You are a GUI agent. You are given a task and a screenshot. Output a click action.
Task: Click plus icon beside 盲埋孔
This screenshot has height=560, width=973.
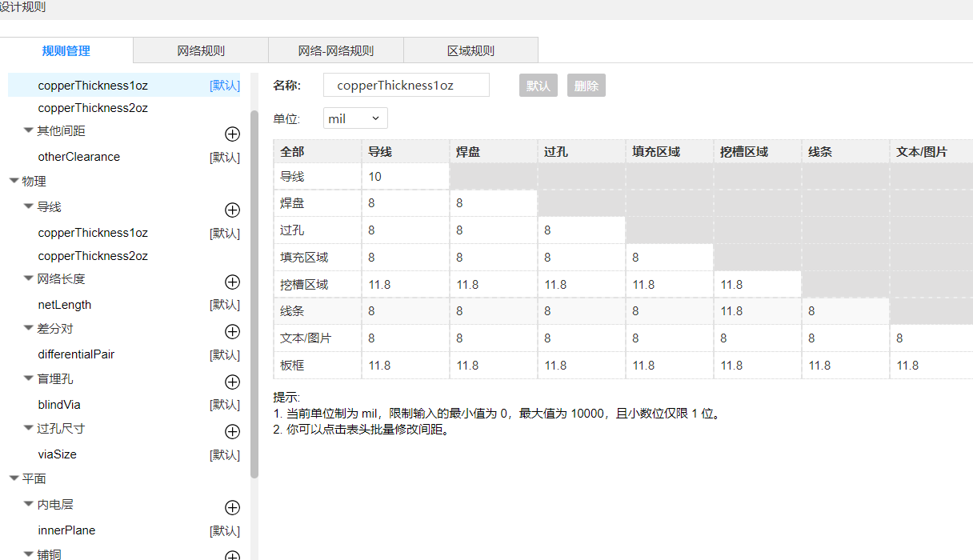[x=232, y=382]
